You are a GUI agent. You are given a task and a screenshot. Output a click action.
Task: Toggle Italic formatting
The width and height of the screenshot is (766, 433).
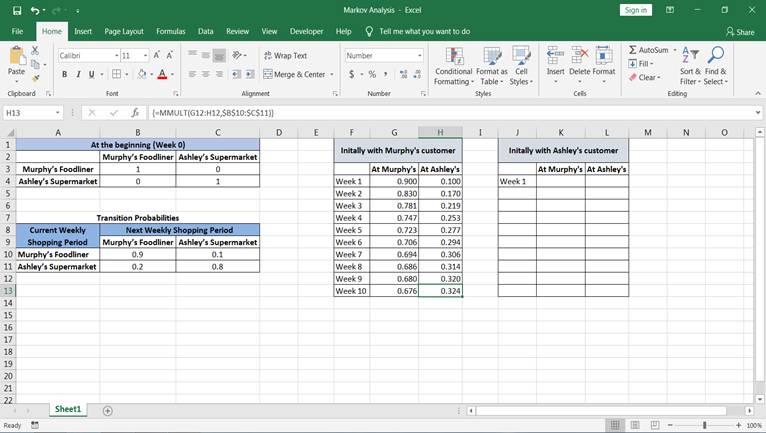pos(78,74)
